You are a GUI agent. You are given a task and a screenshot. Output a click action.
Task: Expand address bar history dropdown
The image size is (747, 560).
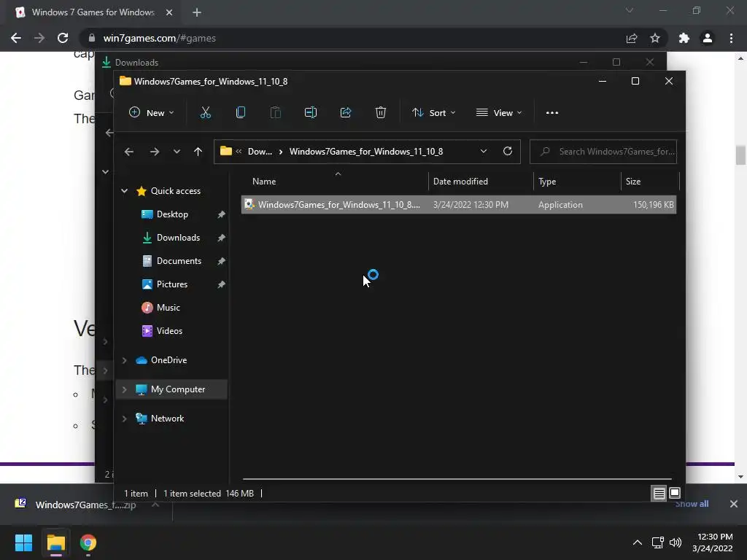click(484, 152)
